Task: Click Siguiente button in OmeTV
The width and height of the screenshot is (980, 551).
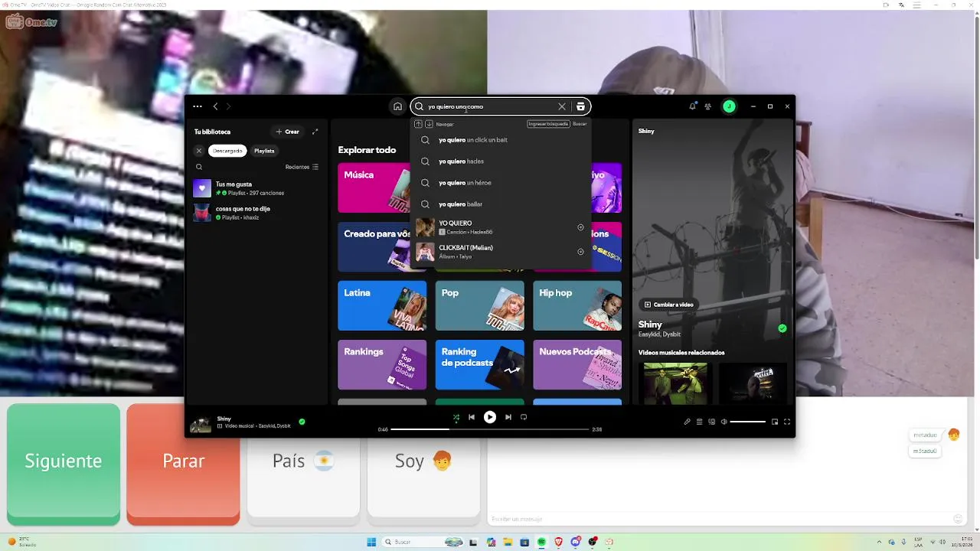Action: pos(64,464)
